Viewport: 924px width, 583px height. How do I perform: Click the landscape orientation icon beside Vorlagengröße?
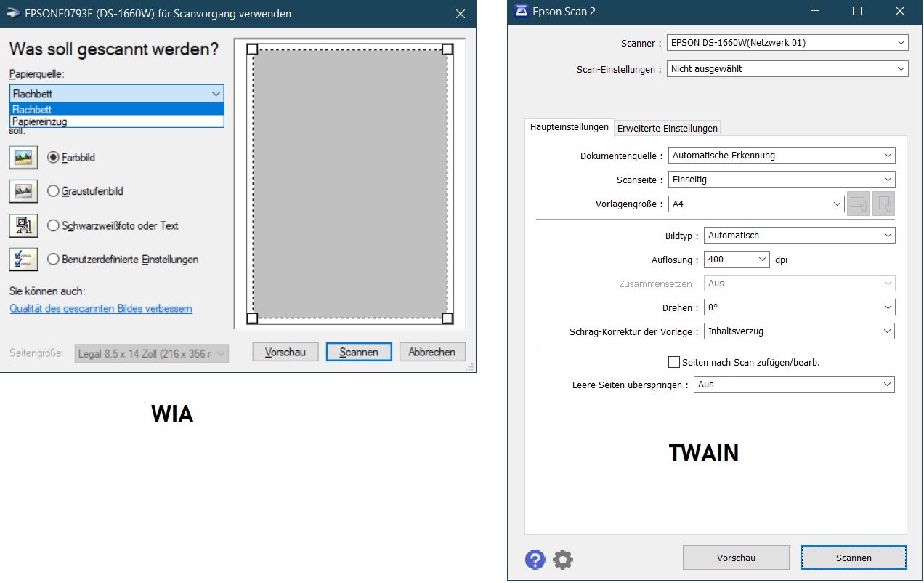click(x=859, y=204)
